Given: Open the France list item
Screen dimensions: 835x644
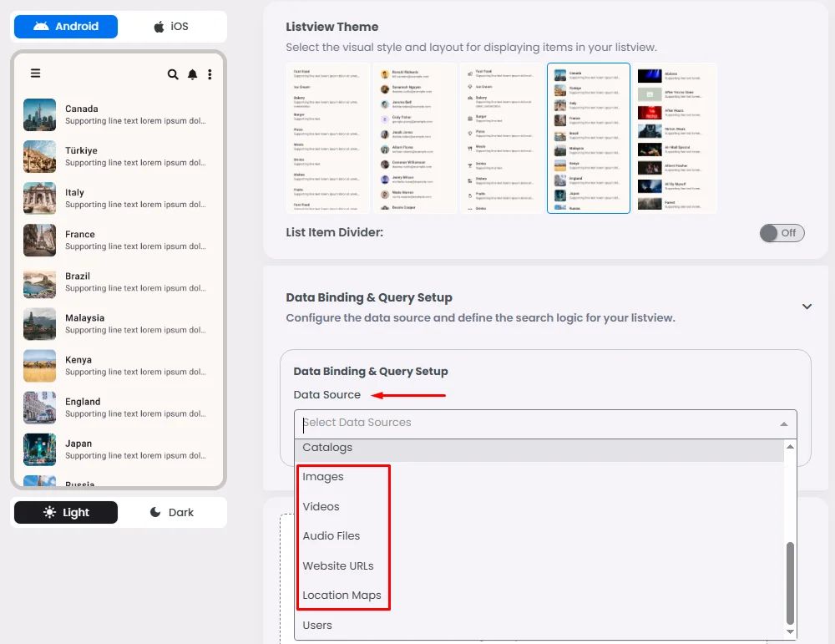Looking at the screenshot, I should coord(117,241).
